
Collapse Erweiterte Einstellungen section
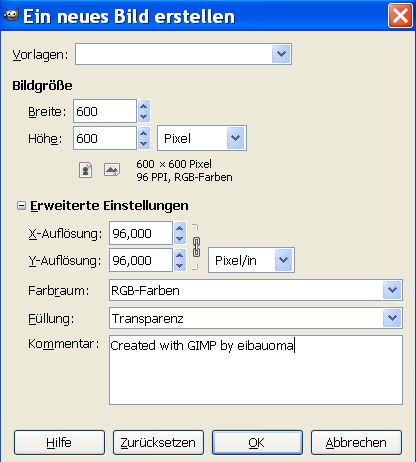click(21, 206)
